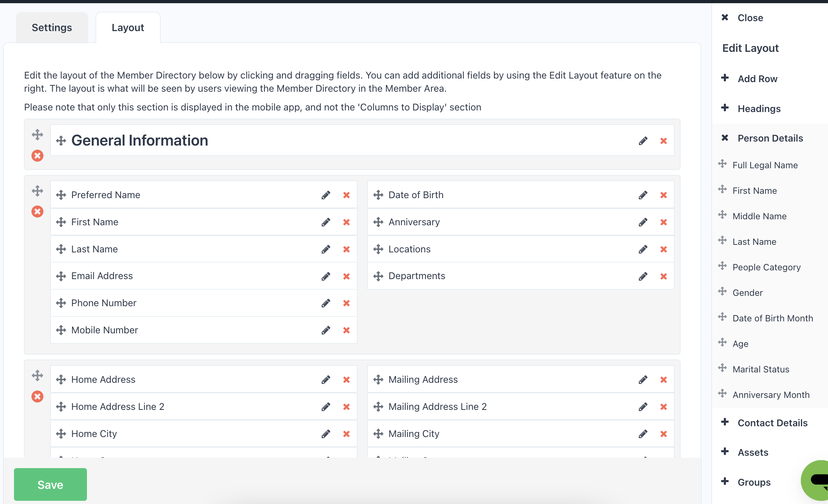Image resolution: width=828 pixels, height=504 pixels.
Task: Click the pencil edit icon next to General Information
Action: [643, 140]
